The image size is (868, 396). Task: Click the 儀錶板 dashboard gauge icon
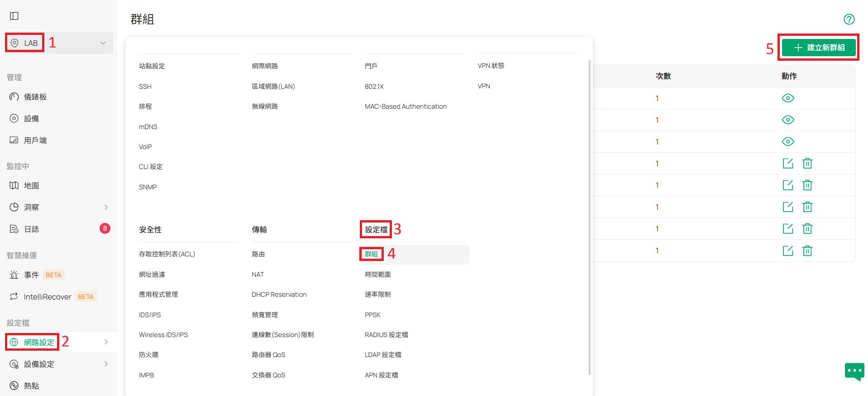(x=14, y=97)
